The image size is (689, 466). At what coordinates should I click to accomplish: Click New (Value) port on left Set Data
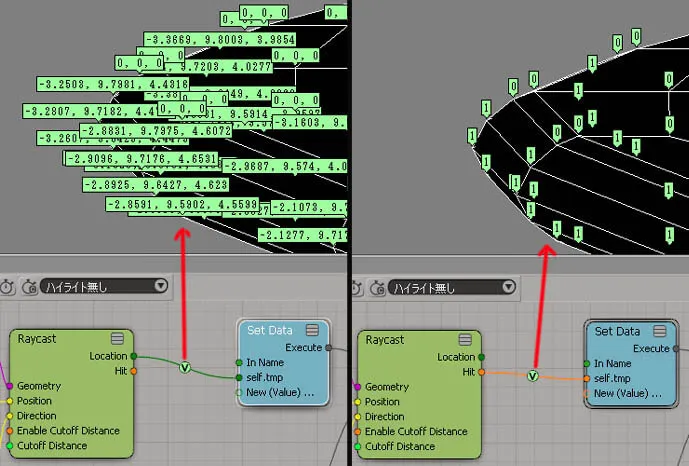click(x=239, y=393)
